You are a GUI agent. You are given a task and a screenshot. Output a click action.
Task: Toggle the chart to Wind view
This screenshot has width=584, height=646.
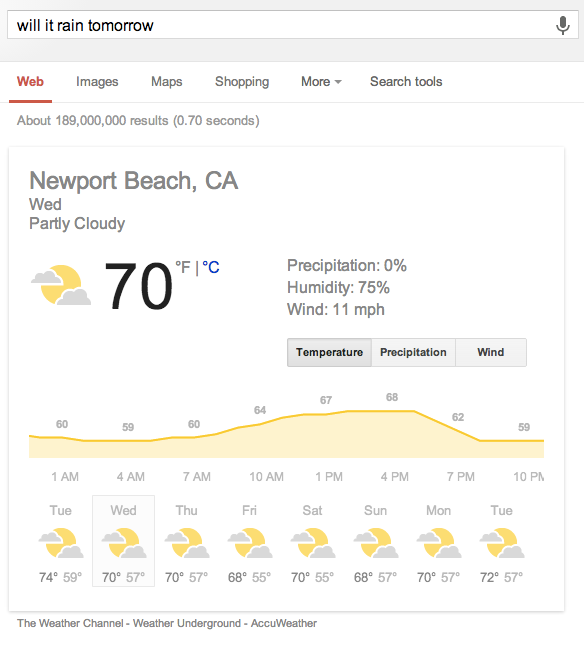coord(491,352)
